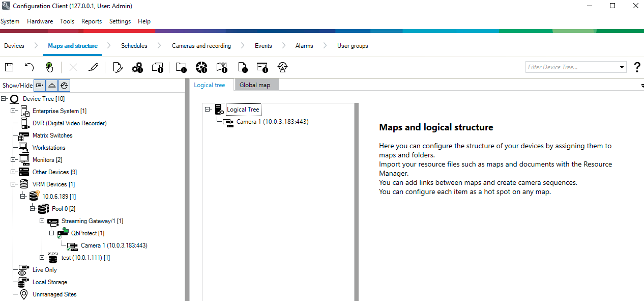
Task: Click the pencil rename icon in toolbar
Action: (x=93, y=67)
